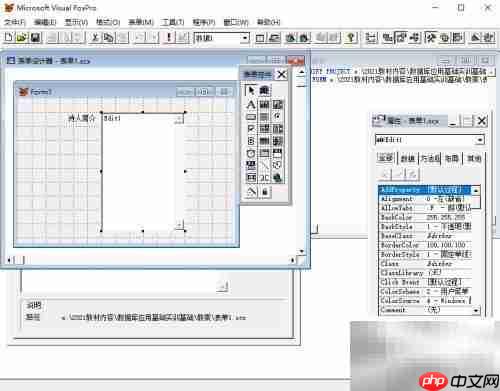Select the ColorScheme property row
500x391 pixels.
tap(426, 291)
